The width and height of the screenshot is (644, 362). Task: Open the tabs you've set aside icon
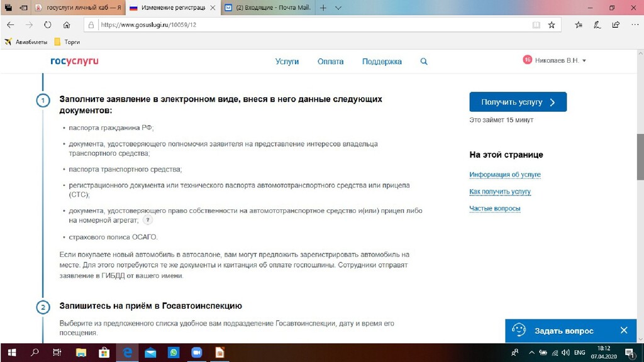tap(8, 8)
